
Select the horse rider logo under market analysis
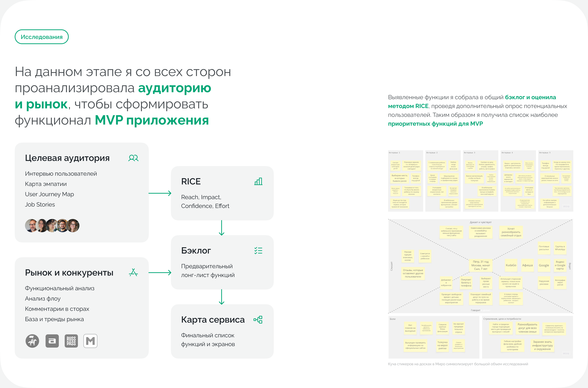pyautogui.click(x=32, y=341)
